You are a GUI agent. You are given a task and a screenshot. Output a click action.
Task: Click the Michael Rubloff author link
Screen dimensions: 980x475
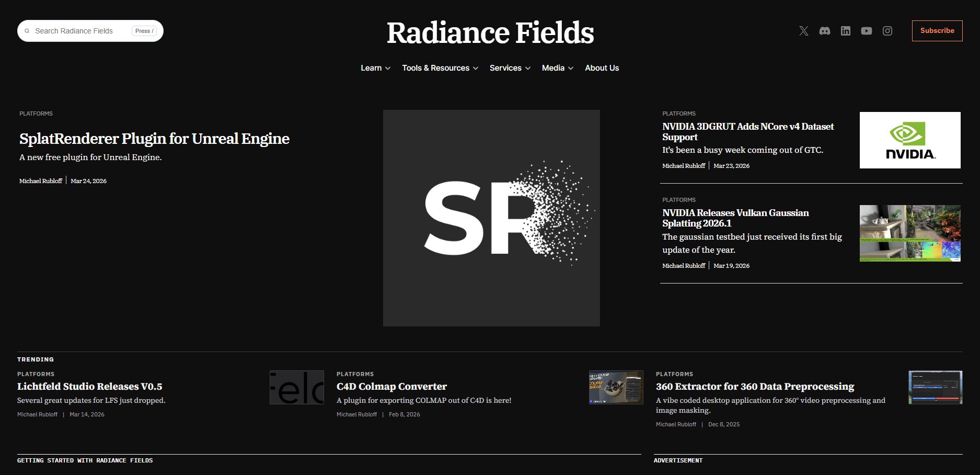click(x=41, y=180)
